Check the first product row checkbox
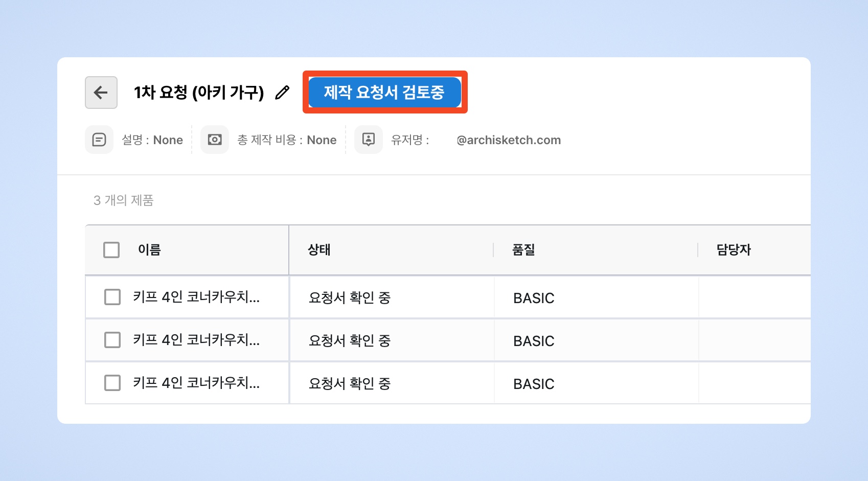Image resolution: width=868 pixels, height=481 pixels. [x=112, y=297]
